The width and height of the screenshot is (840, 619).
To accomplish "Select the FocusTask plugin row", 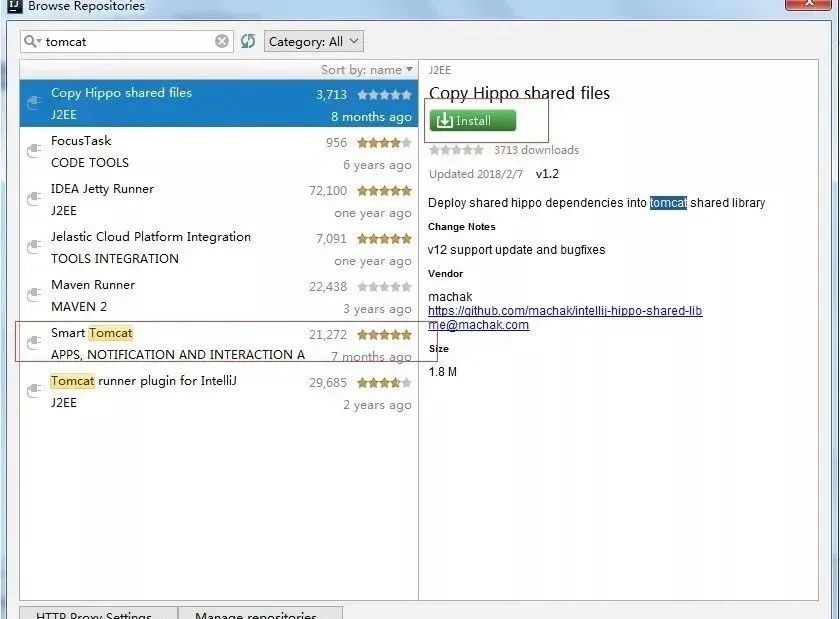I will pos(219,152).
